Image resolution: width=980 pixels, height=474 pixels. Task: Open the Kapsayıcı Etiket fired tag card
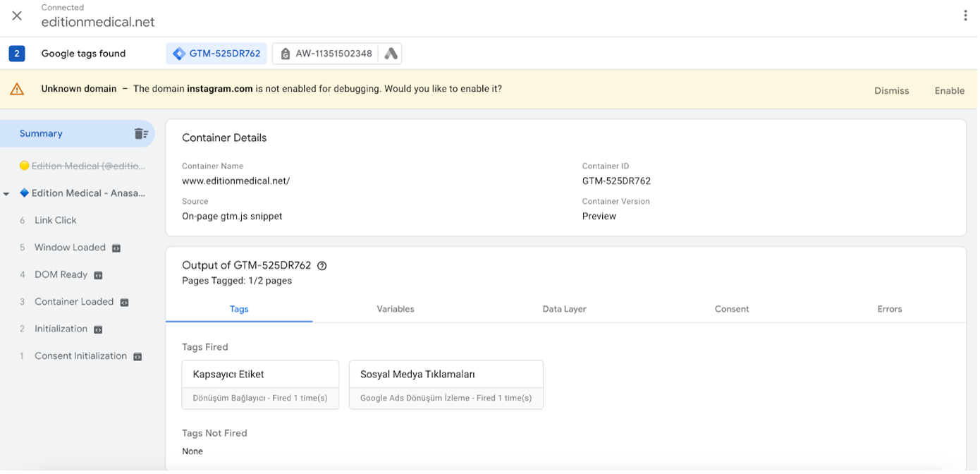pyautogui.click(x=260, y=384)
